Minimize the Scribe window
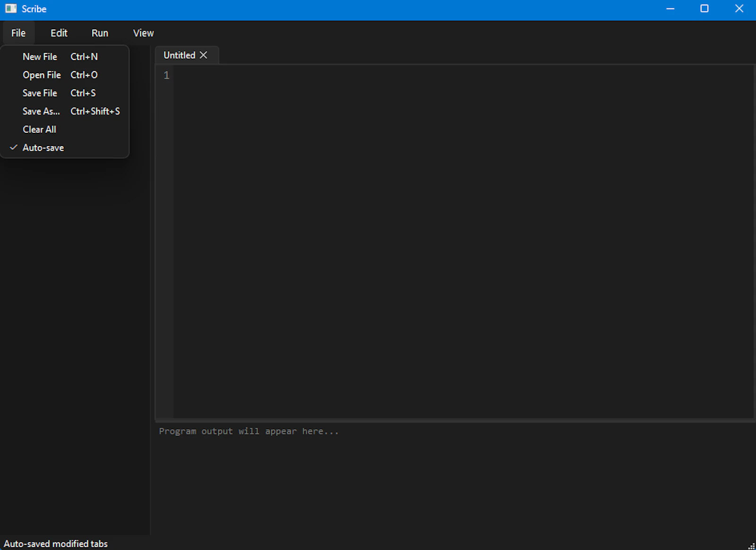The width and height of the screenshot is (756, 550). pos(670,9)
